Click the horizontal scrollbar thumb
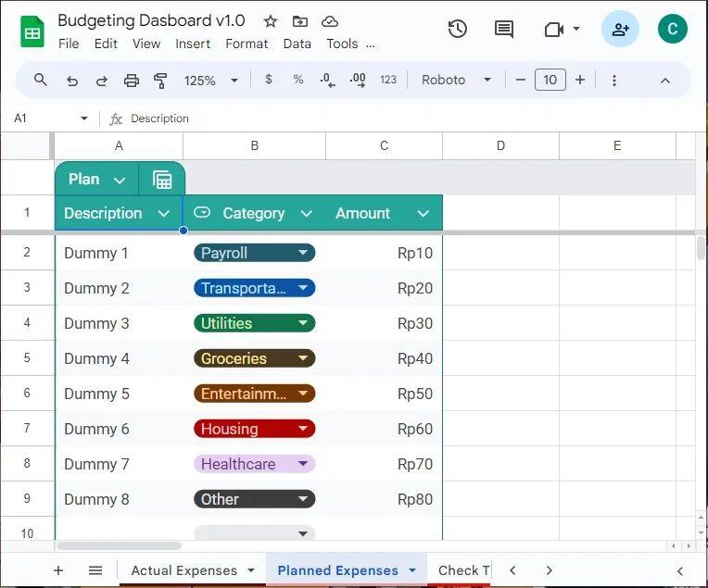The width and height of the screenshot is (708, 588). (119, 546)
